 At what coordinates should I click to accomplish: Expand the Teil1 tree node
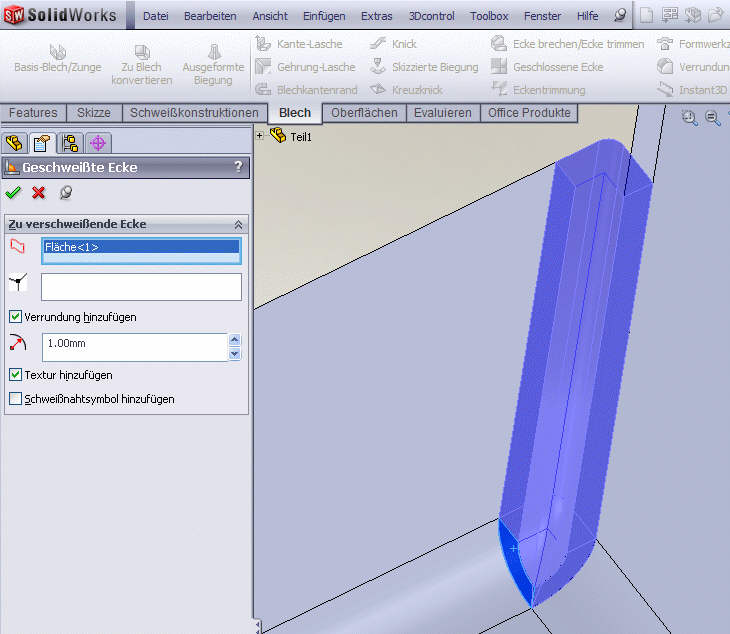[261, 136]
